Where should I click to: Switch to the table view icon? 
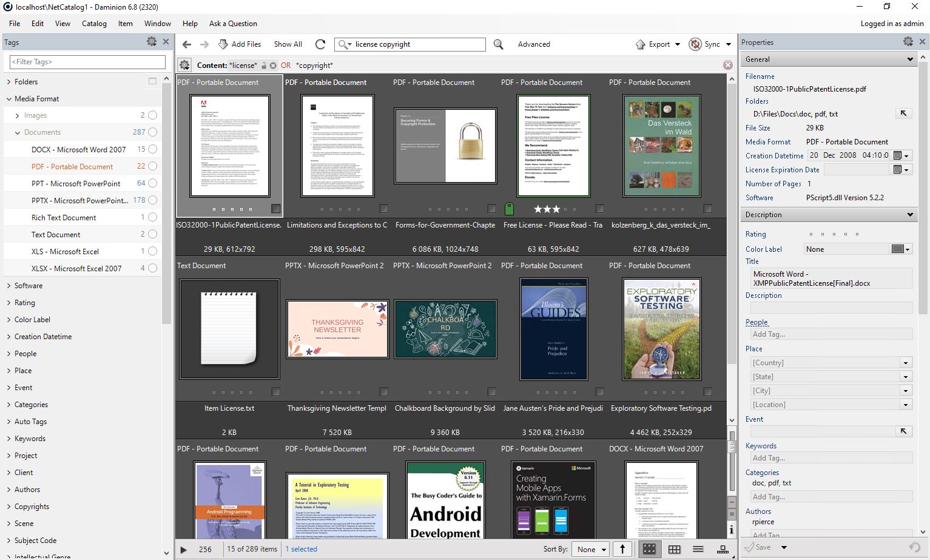675,549
